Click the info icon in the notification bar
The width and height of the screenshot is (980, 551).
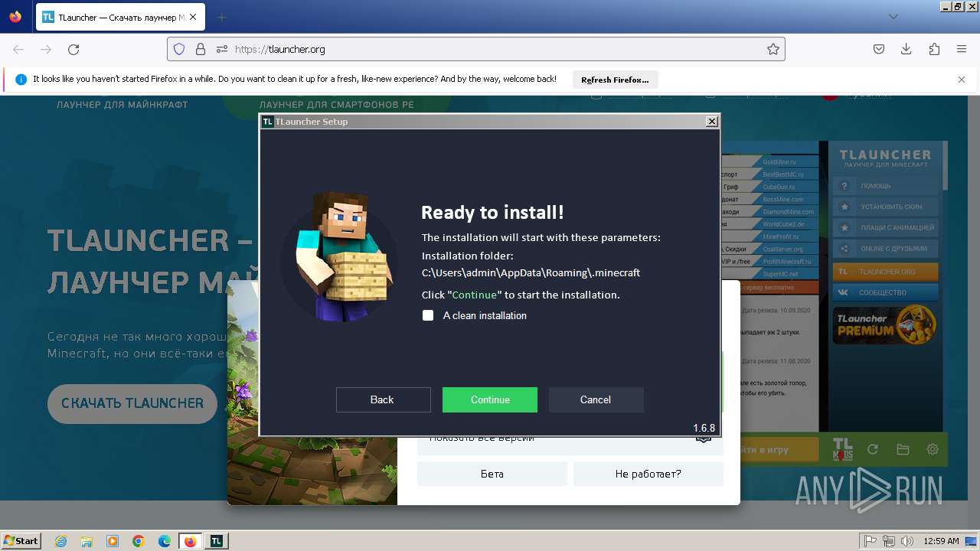coord(21,79)
